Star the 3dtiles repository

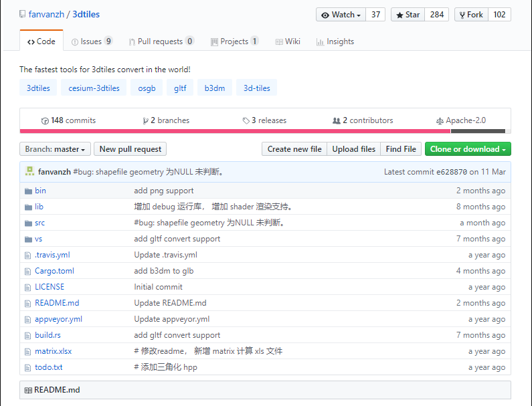(408, 15)
